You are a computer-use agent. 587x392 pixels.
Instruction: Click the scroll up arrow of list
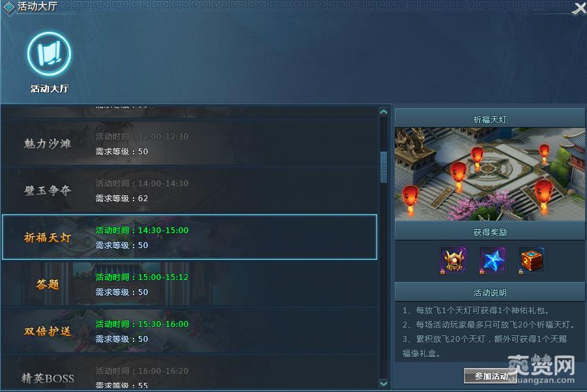coord(384,111)
